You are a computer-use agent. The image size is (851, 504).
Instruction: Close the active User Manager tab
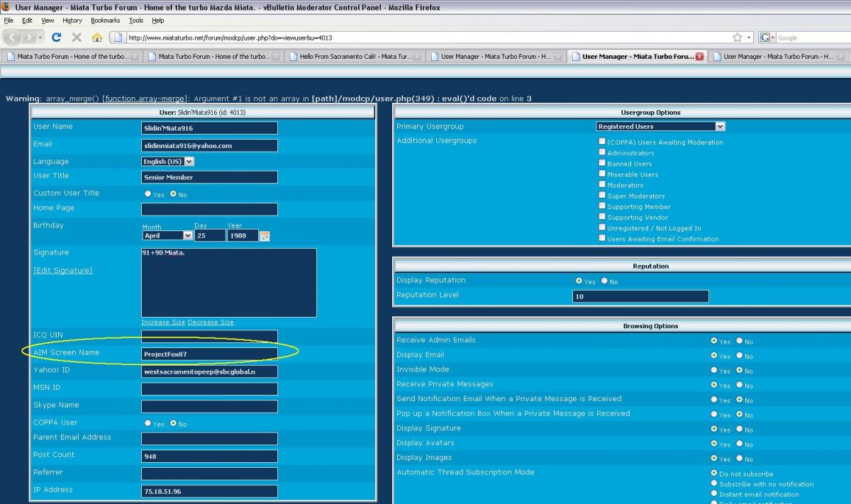tap(700, 57)
